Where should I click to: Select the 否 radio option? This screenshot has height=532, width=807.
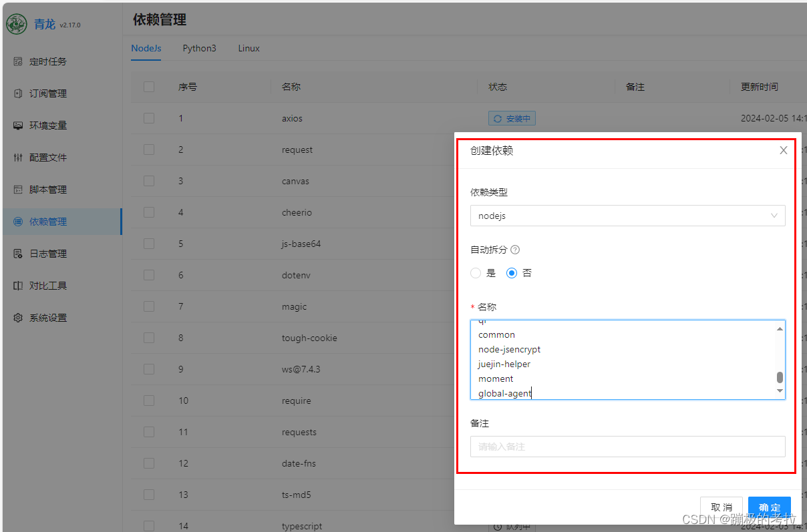[x=512, y=273]
